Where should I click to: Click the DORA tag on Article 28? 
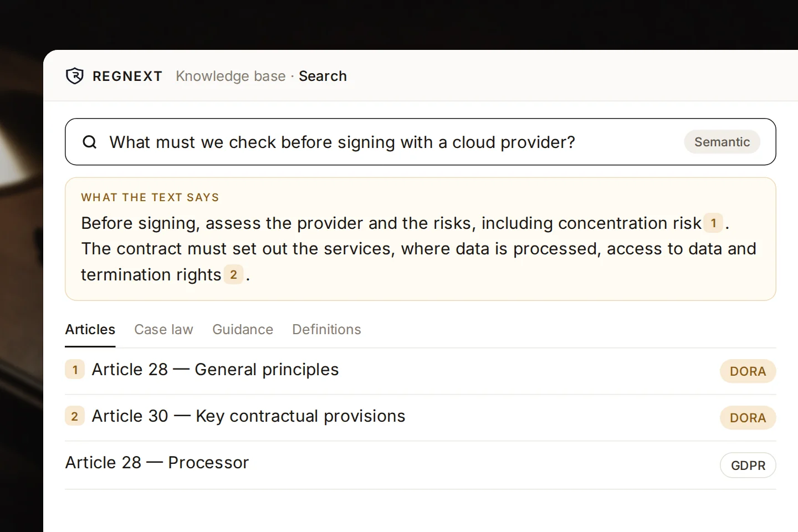tap(748, 371)
